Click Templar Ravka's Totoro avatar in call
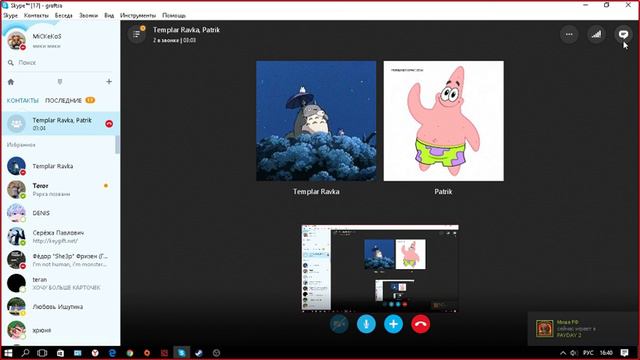640x360 pixels. click(x=316, y=121)
